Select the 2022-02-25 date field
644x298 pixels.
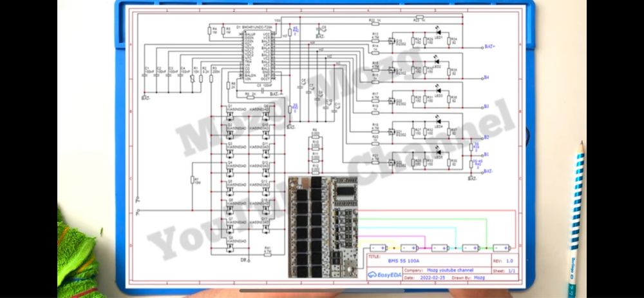431,278
